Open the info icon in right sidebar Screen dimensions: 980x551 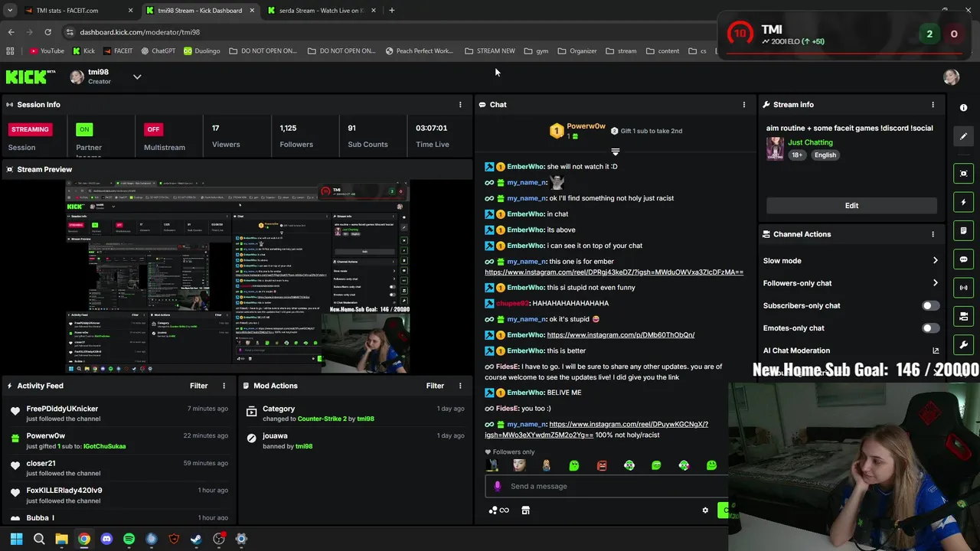963,108
